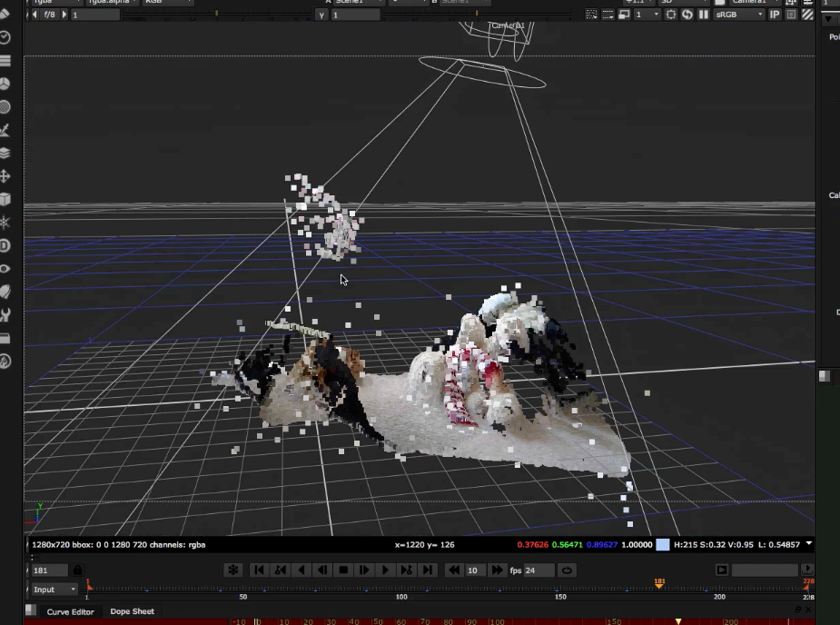Open the Camera1 view selection dropdown
Screen dimensions: 840x625
point(749,3)
